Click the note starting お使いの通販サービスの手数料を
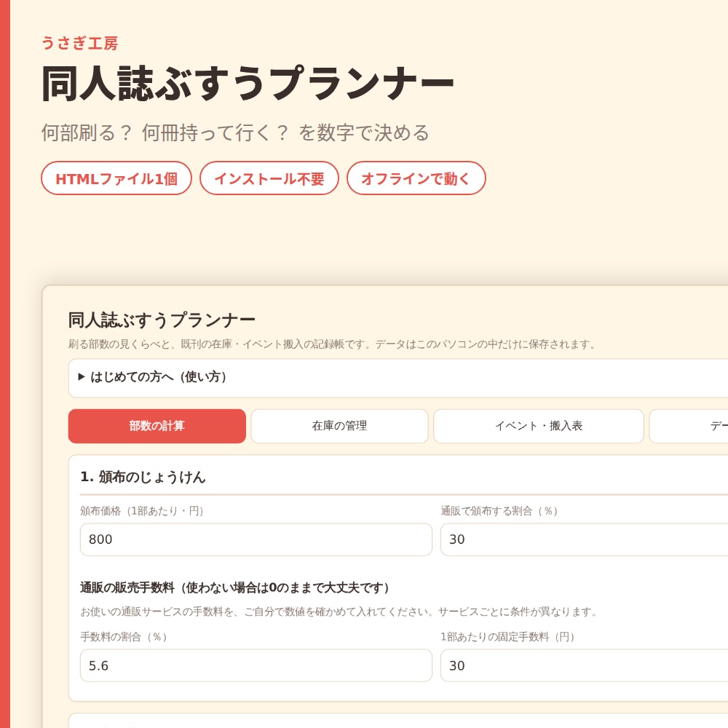 tap(339, 612)
